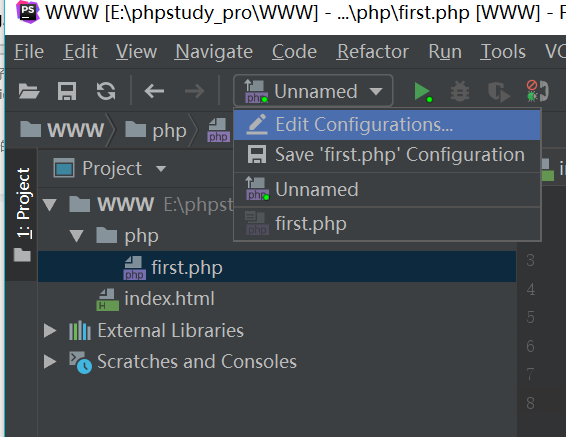Viewport: 566px width, 437px height.
Task: Select the php folder in project tree
Action: (142, 236)
